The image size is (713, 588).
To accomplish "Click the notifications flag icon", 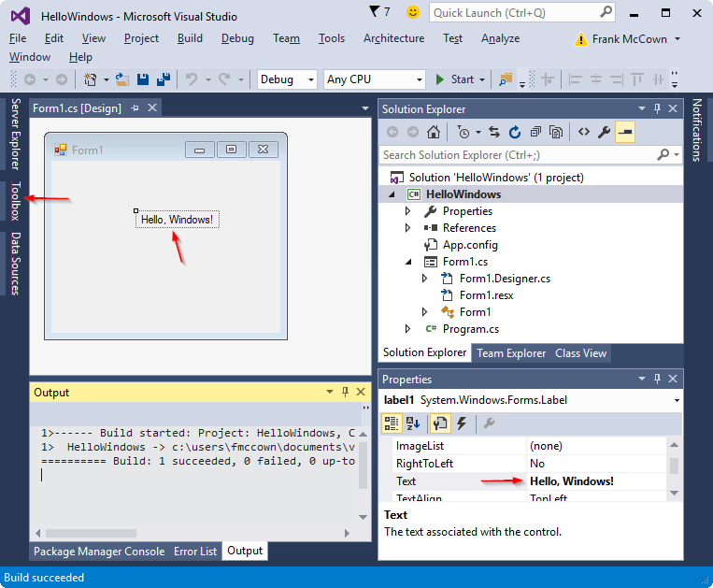I will 374,12.
